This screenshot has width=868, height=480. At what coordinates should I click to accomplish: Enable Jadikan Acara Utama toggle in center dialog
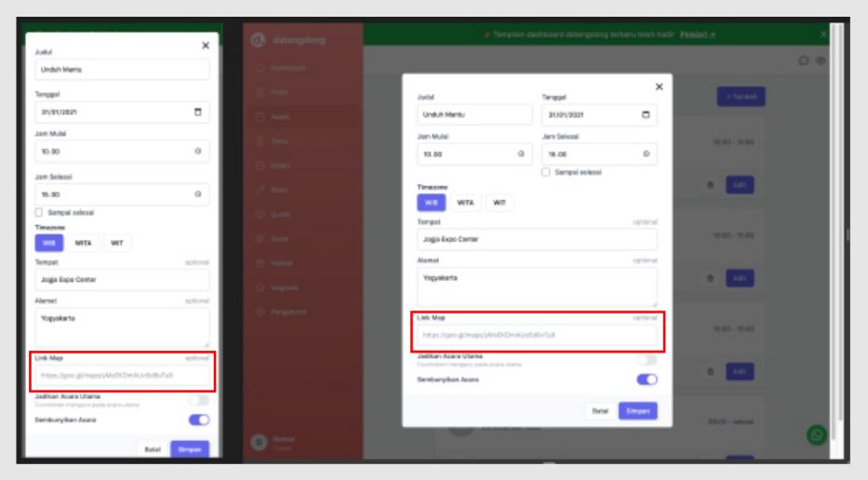point(646,360)
